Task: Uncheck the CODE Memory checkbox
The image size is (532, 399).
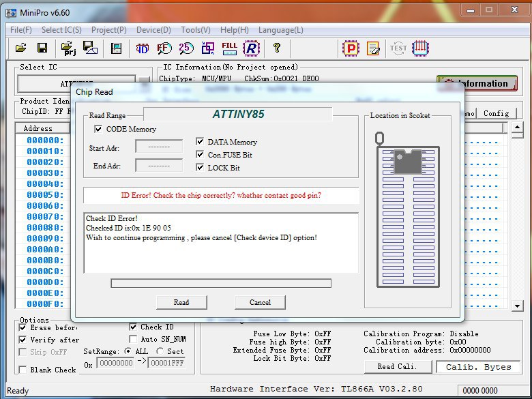Action: point(98,129)
